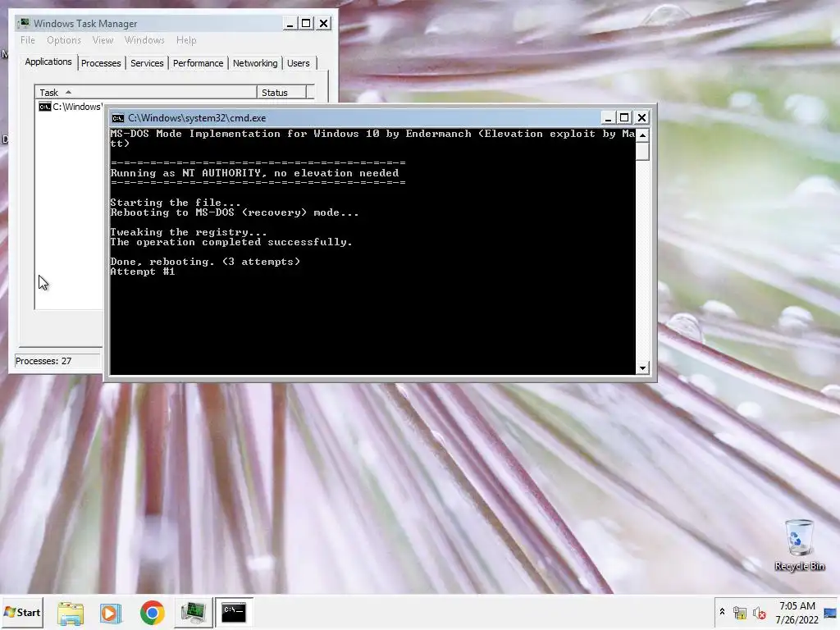Launch Windows Media Player from taskbar
The height and width of the screenshot is (630, 840).
pos(111,613)
